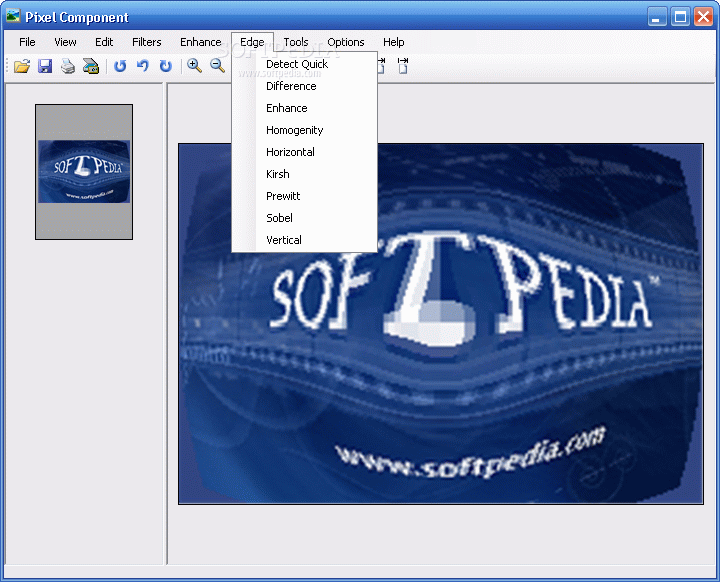This screenshot has width=720, height=582.
Task: Save the image using the floppy disk icon
Action: [x=45, y=66]
